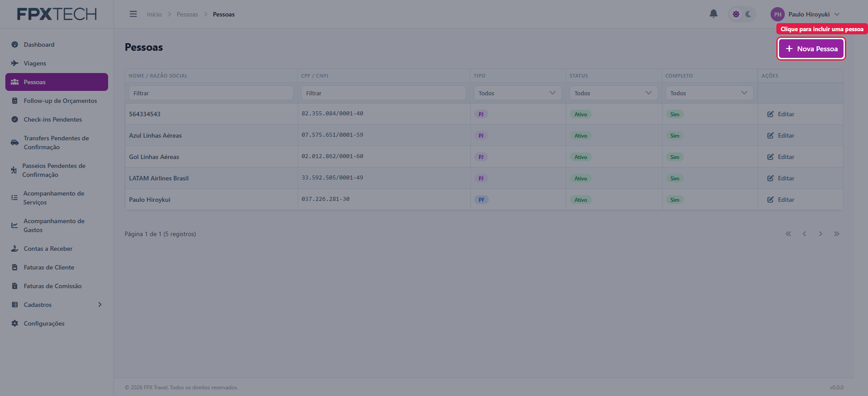The image size is (868, 396).
Task: Click edit pencil icon for Paulo Hiroykui
Action: point(771,200)
